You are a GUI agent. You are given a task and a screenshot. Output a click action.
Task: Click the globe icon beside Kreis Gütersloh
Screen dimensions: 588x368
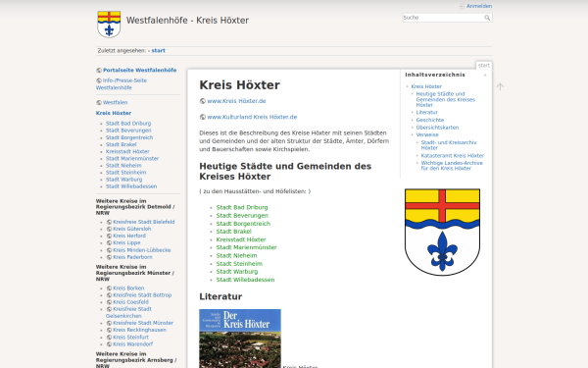click(x=109, y=229)
